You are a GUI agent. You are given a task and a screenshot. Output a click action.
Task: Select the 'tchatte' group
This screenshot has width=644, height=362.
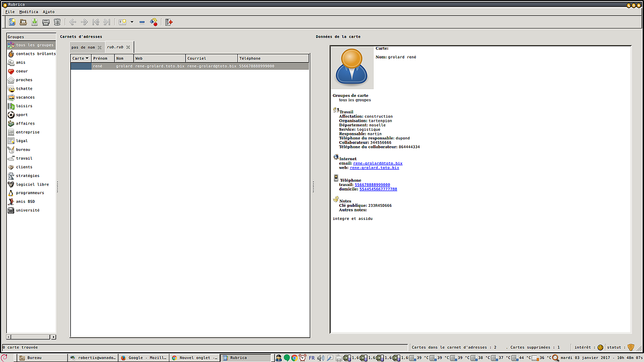31,89
